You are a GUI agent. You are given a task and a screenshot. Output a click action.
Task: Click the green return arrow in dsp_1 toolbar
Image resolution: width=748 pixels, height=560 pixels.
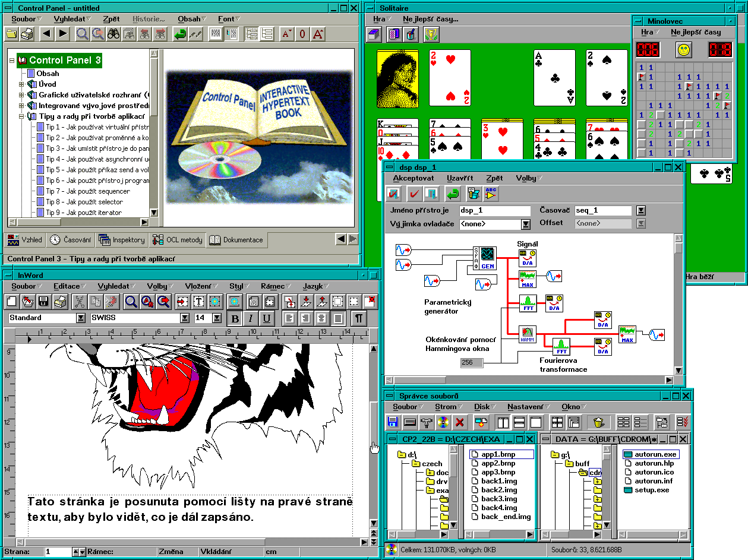(x=453, y=194)
